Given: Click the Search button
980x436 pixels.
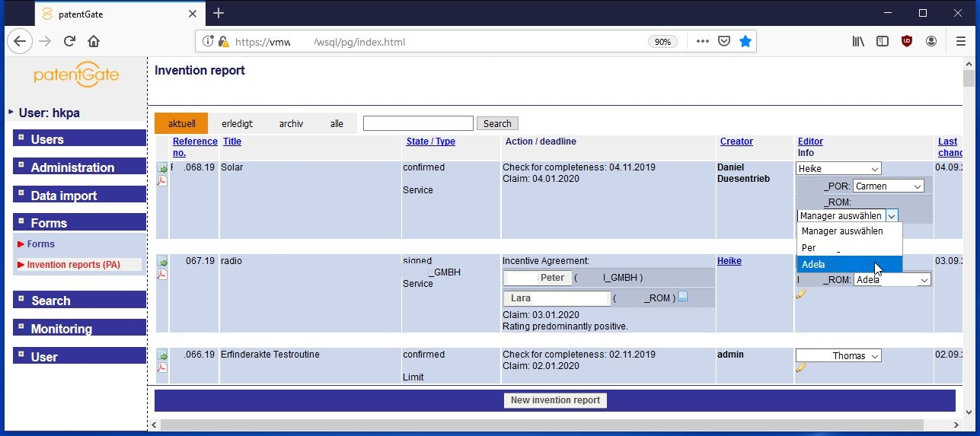Looking at the screenshot, I should coord(497,123).
